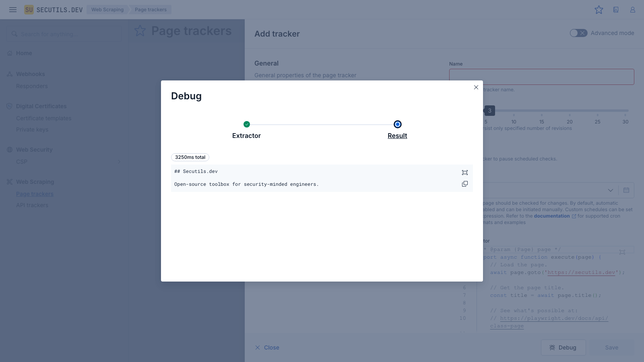Star the Page trackers page
644x362 pixels.
click(140, 31)
